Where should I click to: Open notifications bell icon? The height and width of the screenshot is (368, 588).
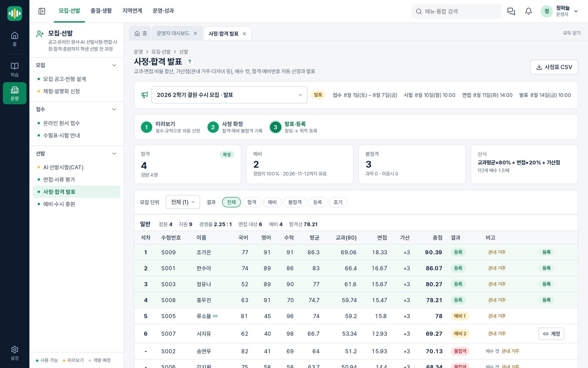pyautogui.click(x=528, y=11)
